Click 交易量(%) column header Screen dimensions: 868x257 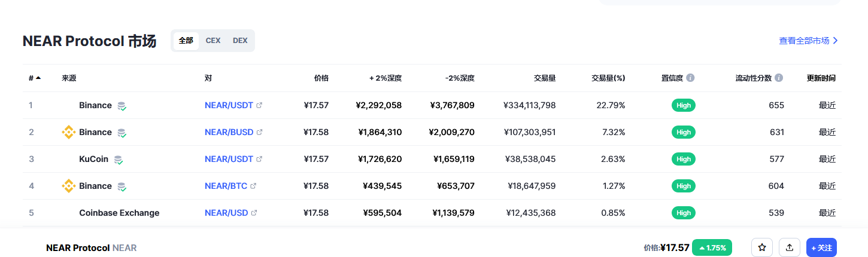click(608, 78)
